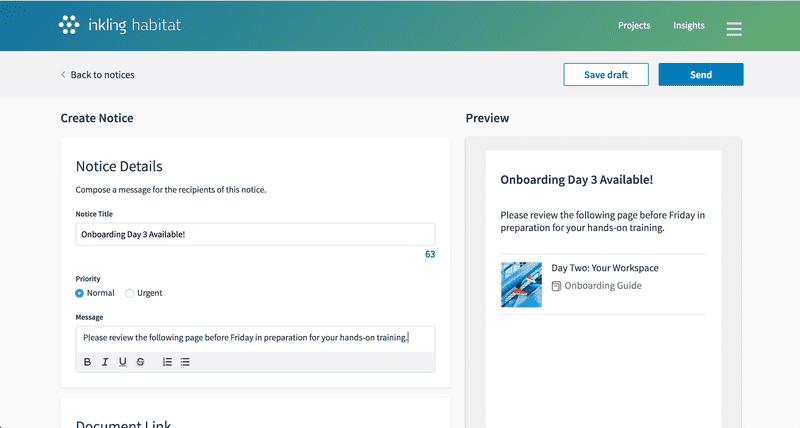Open the hamburger menu icon
This screenshot has height=428, width=800.
tap(734, 29)
